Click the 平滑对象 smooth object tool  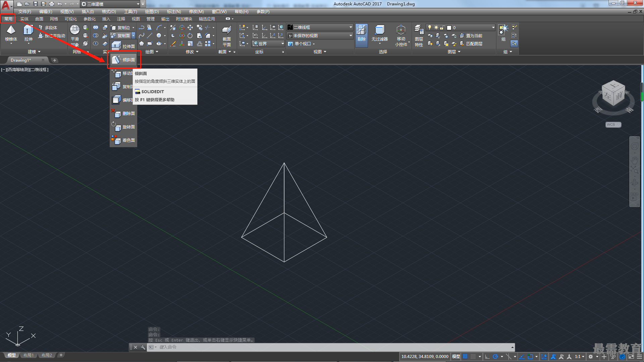(x=75, y=36)
